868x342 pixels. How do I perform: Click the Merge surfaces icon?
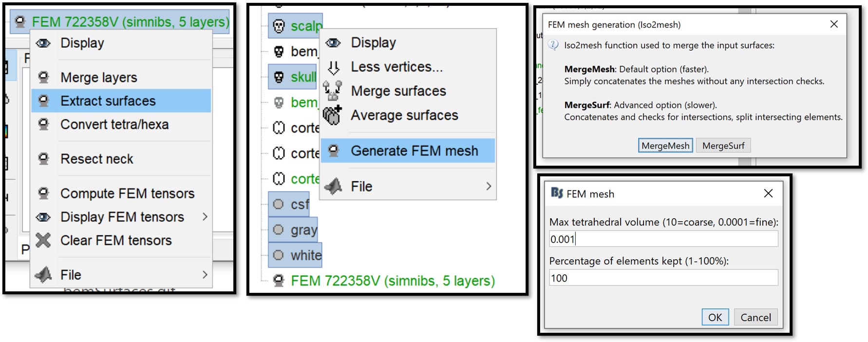pos(333,91)
